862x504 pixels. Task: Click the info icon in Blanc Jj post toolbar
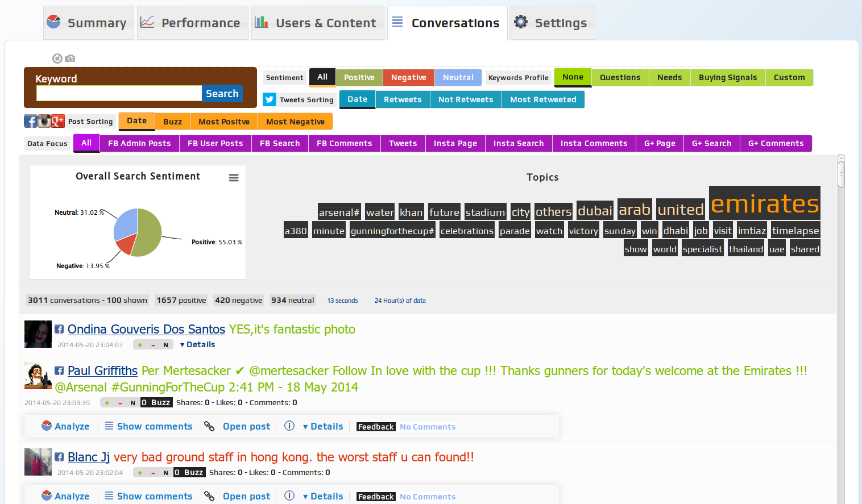pyautogui.click(x=289, y=495)
